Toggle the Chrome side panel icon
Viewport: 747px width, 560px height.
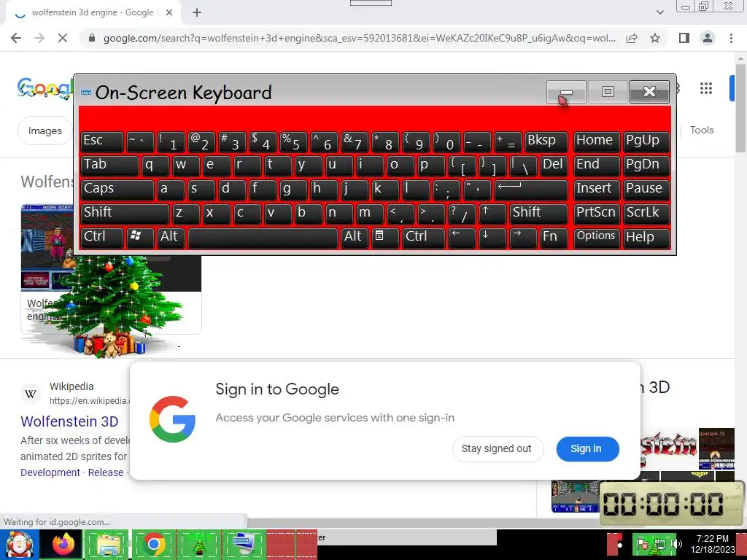684,38
